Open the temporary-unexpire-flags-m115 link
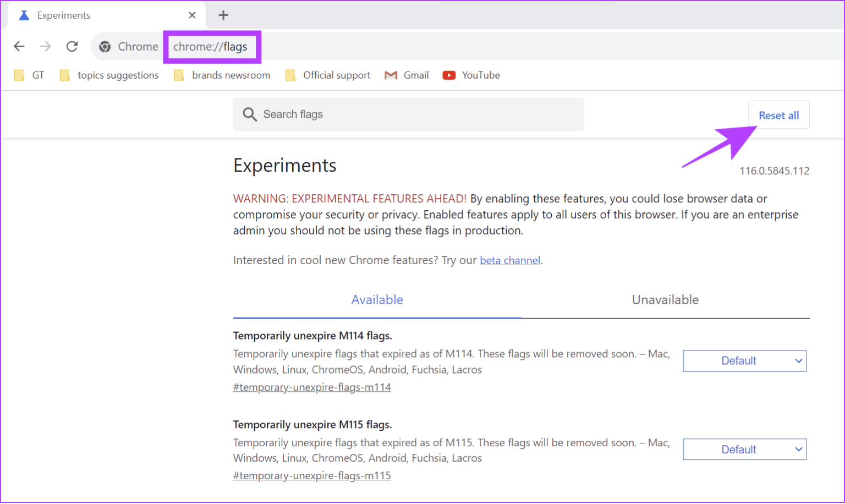845x504 pixels. (312, 475)
